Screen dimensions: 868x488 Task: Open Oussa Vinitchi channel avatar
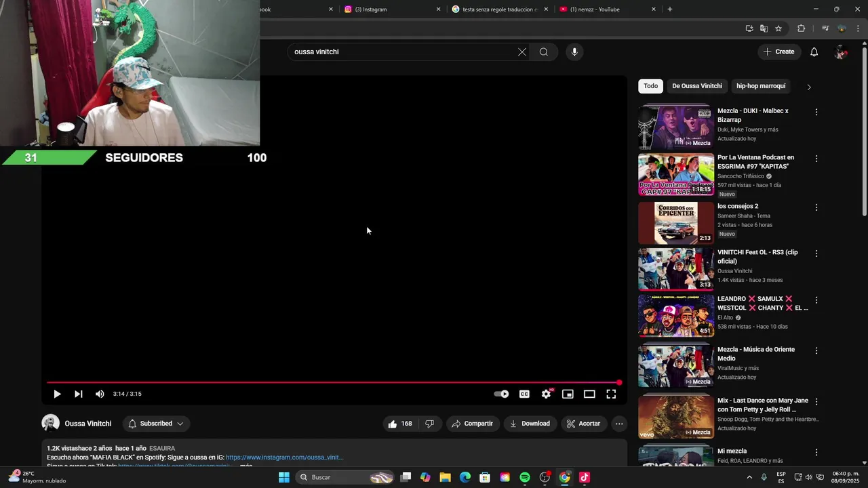tap(50, 424)
